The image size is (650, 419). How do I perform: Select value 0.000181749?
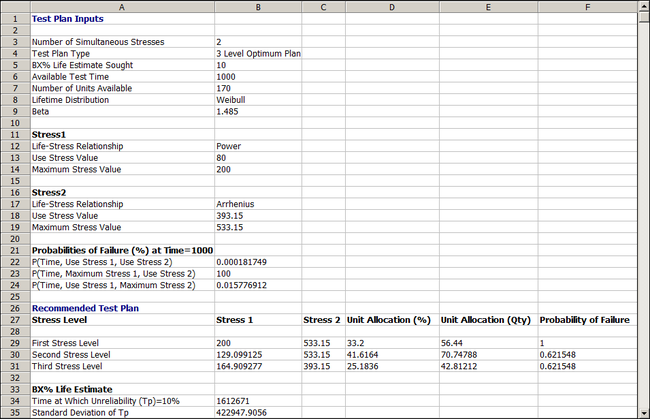[x=258, y=262]
